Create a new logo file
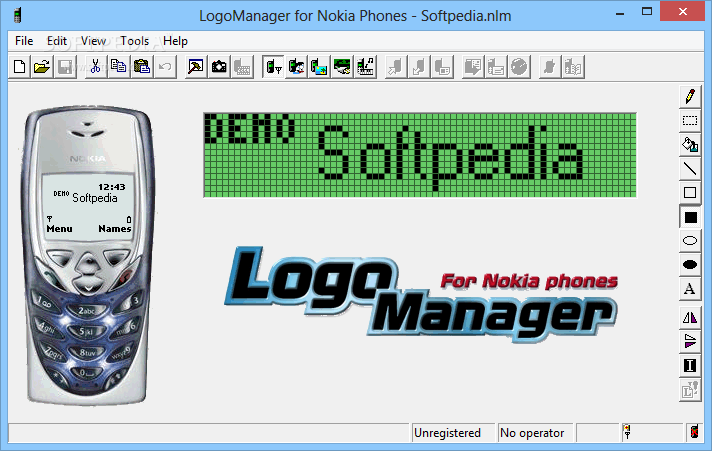 pyautogui.click(x=20, y=67)
